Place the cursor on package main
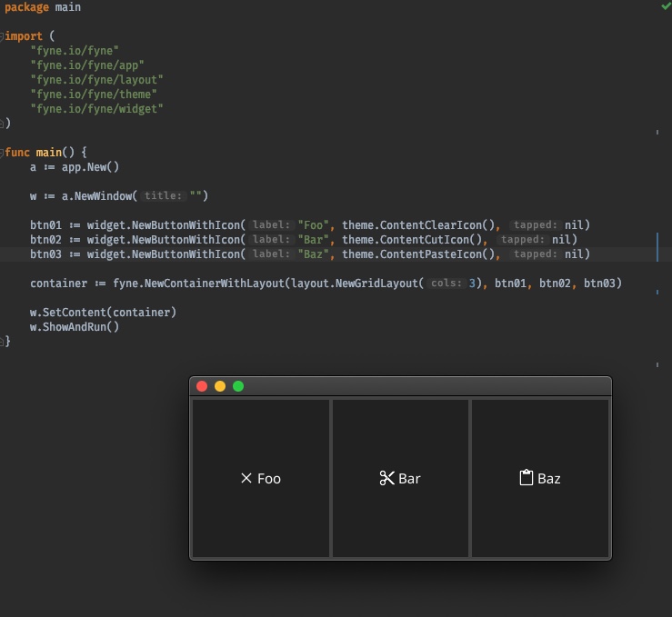672x617 pixels. point(43,7)
